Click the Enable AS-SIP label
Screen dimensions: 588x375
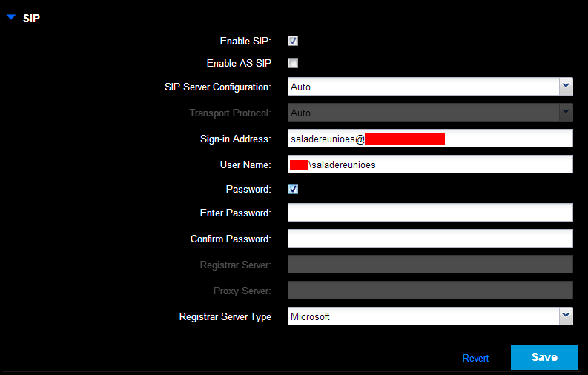pyautogui.click(x=239, y=63)
